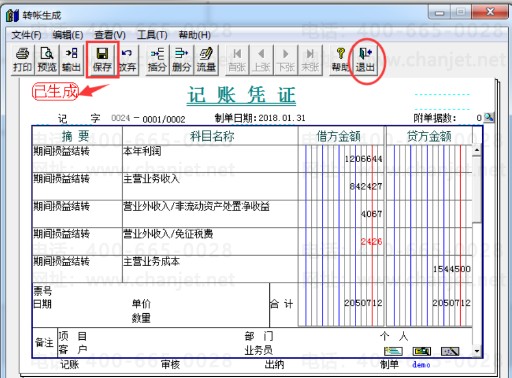The width and height of the screenshot is (512, 378).
Task: Open the 编辑(E) menu
Action: click(x=68, y=35)
